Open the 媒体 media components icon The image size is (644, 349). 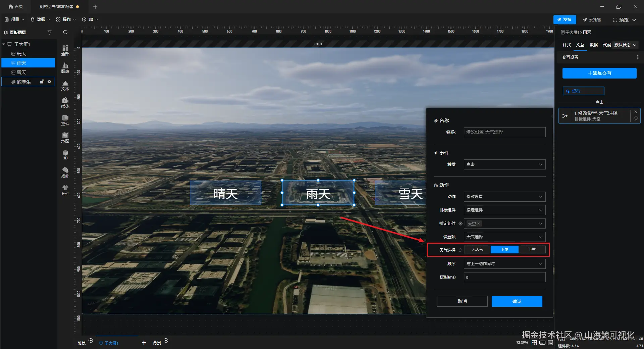[65, 103]
